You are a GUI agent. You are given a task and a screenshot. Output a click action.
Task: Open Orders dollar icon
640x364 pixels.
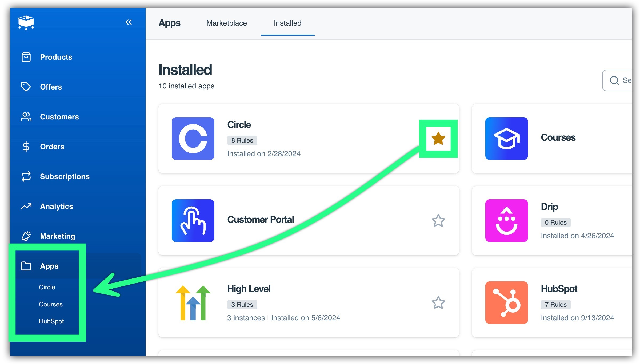coord(26,147)
